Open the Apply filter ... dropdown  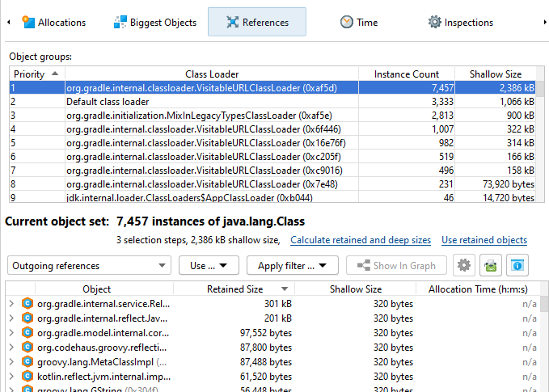point(293,266)
